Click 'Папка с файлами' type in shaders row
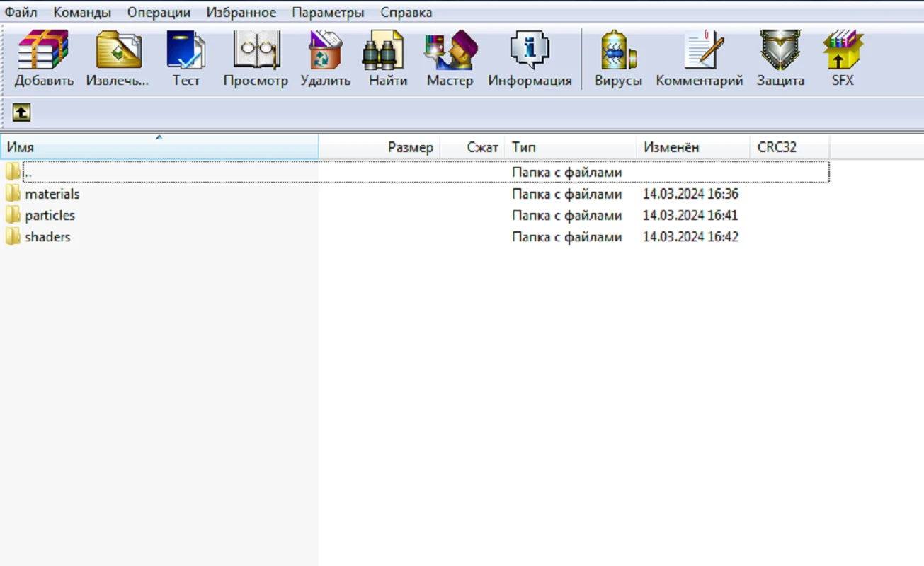924x566 pixels. [567, 236]
